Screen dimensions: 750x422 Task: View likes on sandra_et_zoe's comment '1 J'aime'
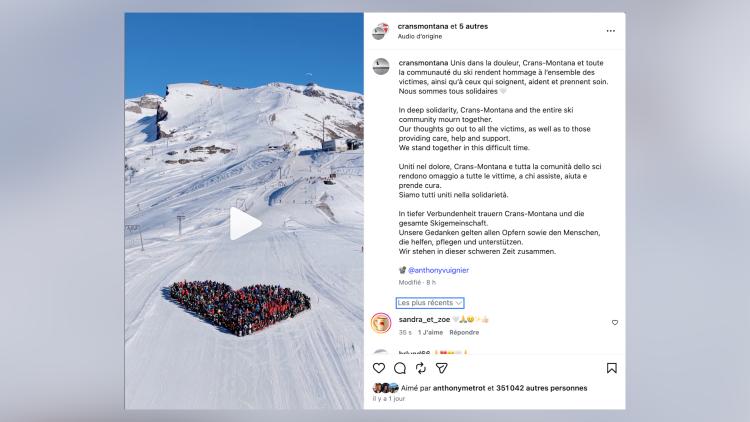[x=430, y=332]
